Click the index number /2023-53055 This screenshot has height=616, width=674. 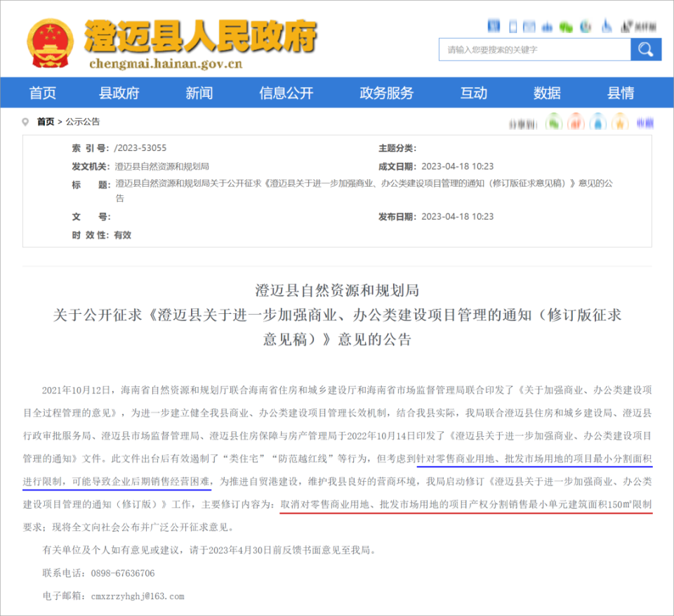pyautogui.click(x=140, y=148)
